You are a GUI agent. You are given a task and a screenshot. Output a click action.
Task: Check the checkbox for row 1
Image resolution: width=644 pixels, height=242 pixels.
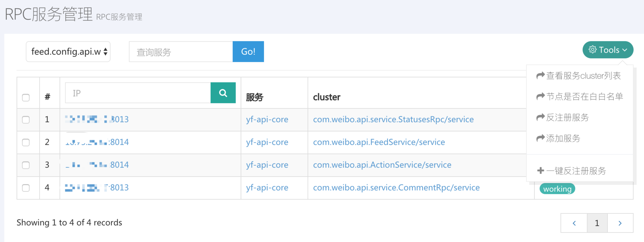26,120
